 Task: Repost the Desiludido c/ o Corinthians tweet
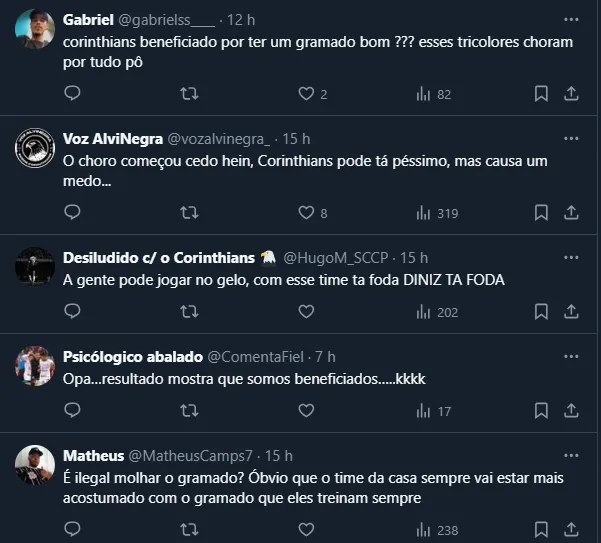tap(188, 312)
